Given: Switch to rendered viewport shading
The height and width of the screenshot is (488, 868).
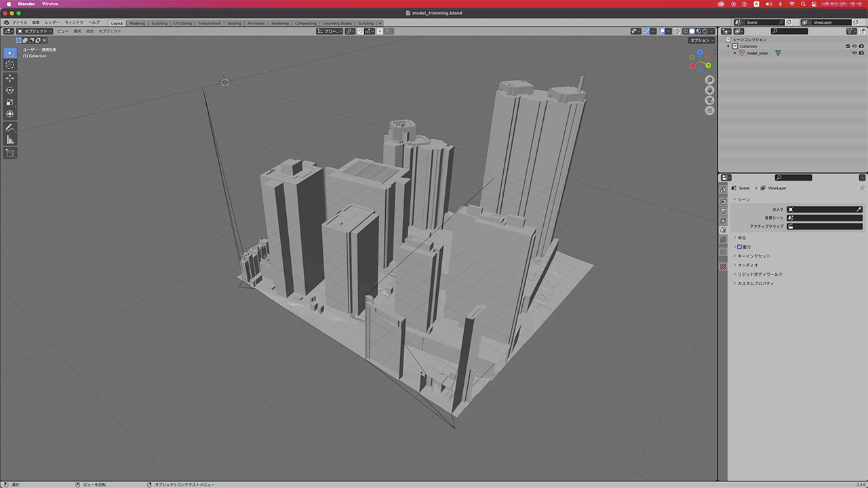Looking at the screenshot, I should (705, 31).
